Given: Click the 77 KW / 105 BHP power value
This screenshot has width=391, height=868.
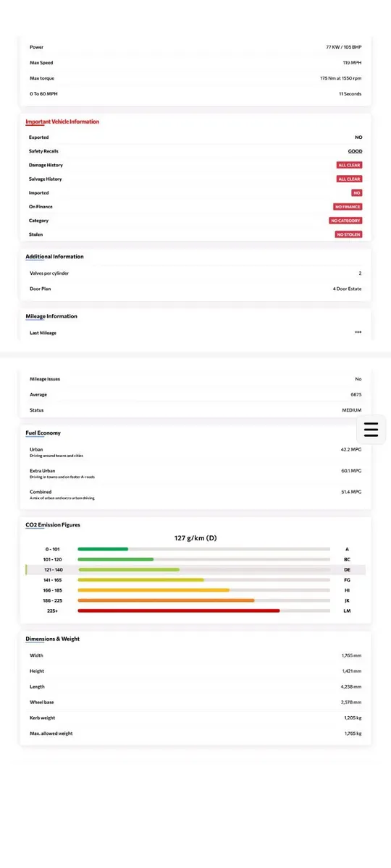Looking at the screenshot, I should coord(344,47).
